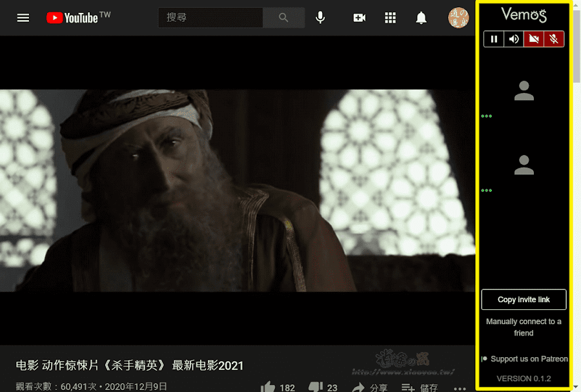Start voice search with microphone icon
581x392 pixels.
[320, 17]
